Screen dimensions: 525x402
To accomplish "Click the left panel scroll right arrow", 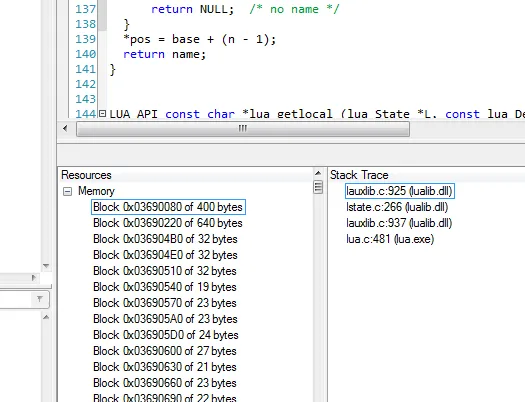I will [33, 277].
